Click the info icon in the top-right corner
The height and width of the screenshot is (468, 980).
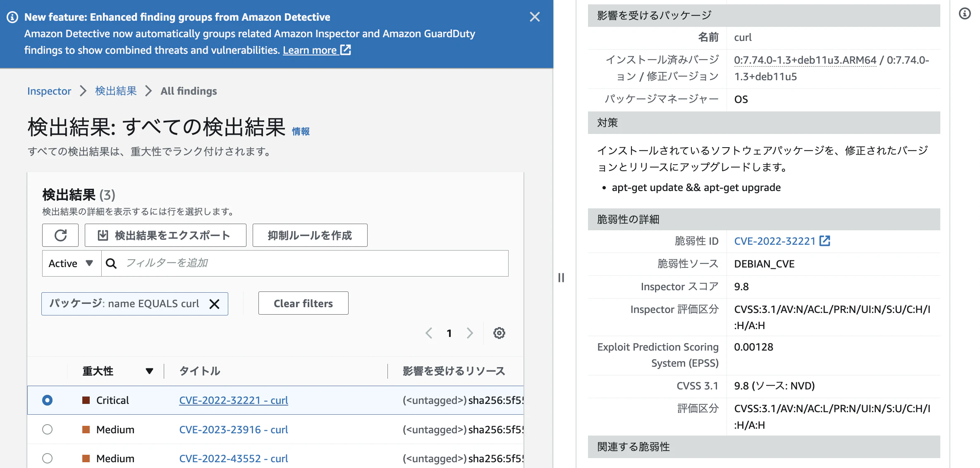pos(965,14)
